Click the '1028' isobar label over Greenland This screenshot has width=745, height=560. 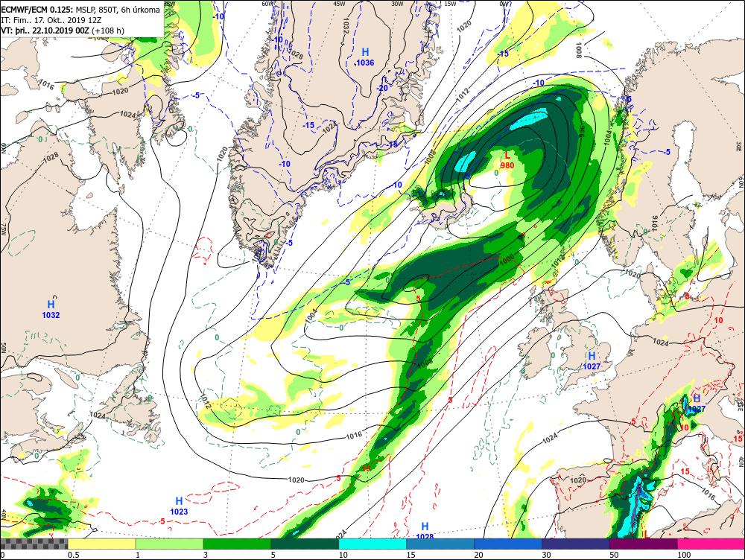(296, 54)
